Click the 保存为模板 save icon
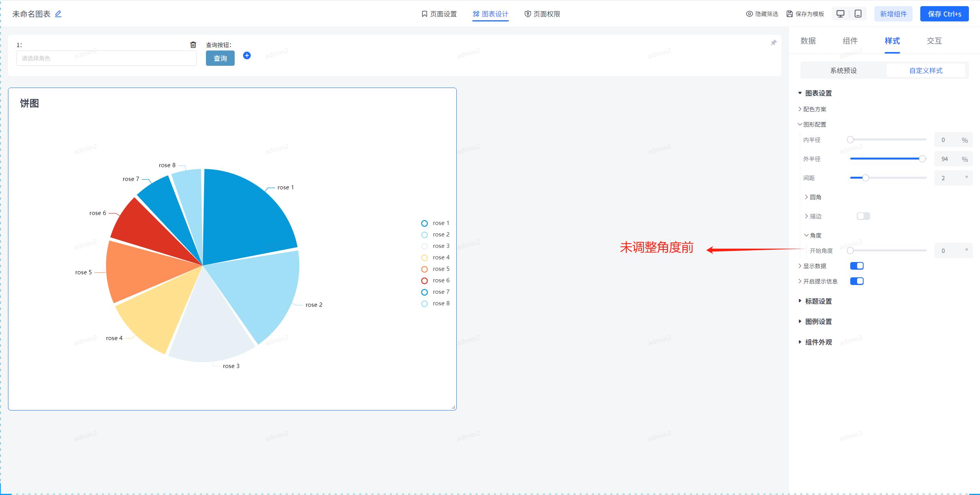980x495 pixels. click(789, 14)
